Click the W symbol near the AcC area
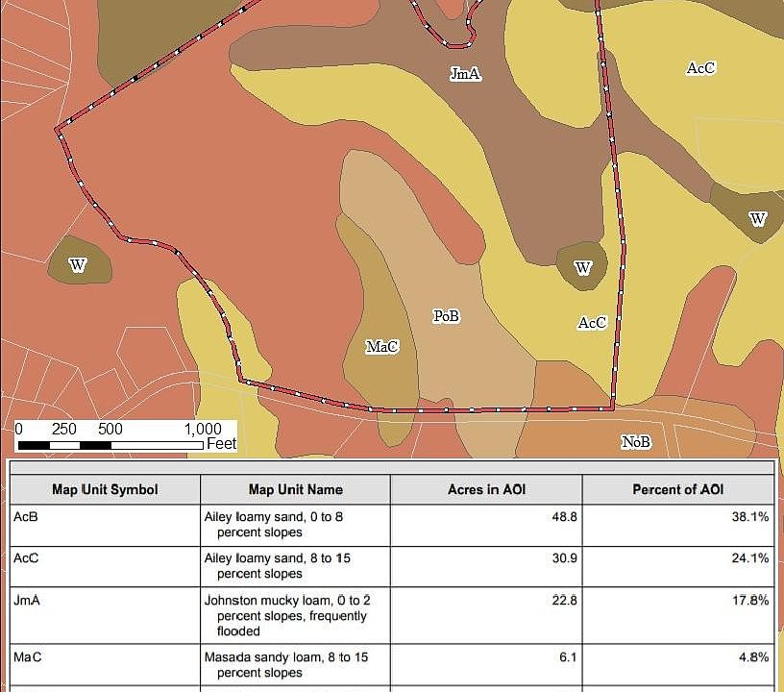Screen dimensions: 784x692 tap(583, 268)
